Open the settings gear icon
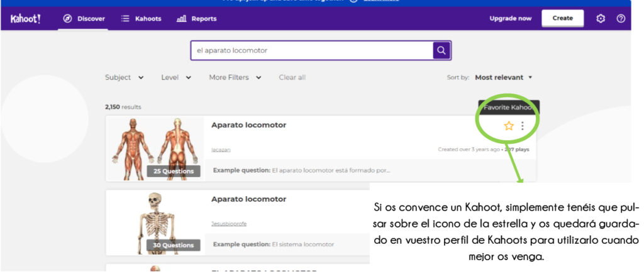 (601, 19)
